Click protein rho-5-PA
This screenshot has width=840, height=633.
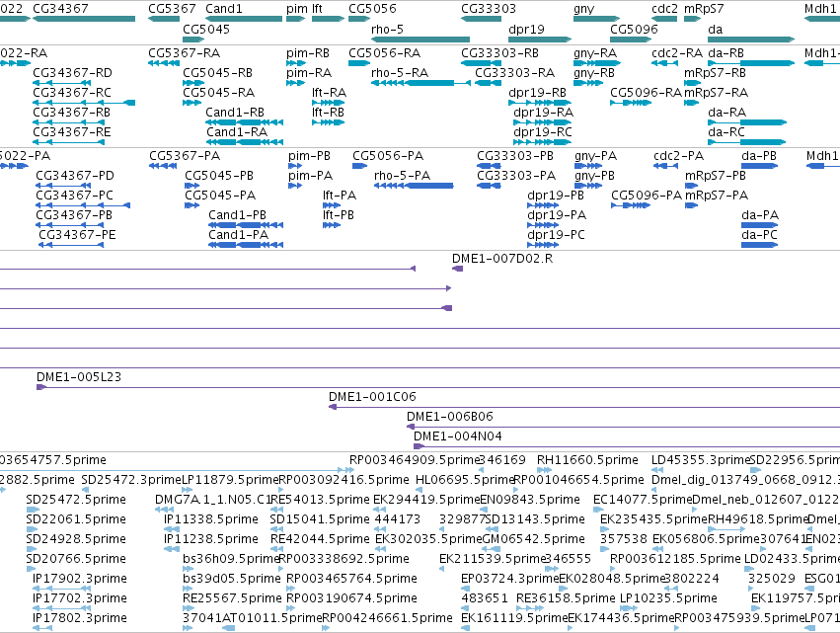414,186
